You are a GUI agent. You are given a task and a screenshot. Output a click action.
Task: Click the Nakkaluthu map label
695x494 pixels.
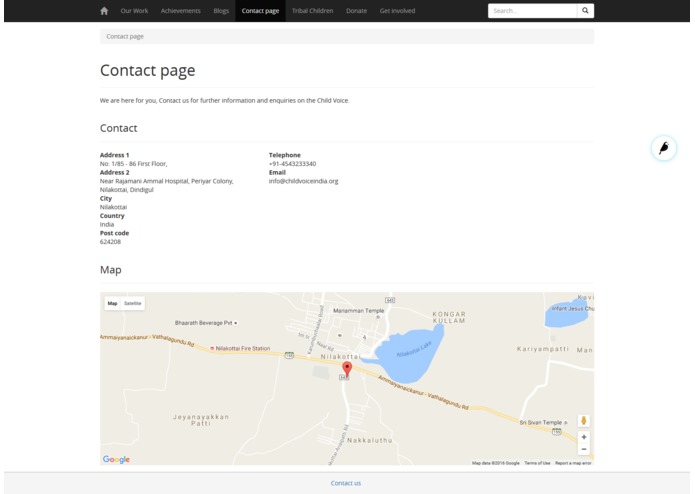coord(370,440)
